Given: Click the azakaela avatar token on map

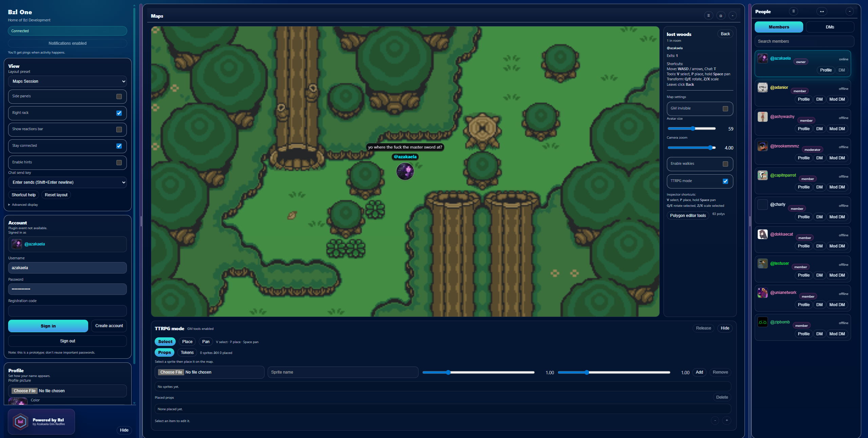Looking at the screenshot, I should (x=405, y=171).
